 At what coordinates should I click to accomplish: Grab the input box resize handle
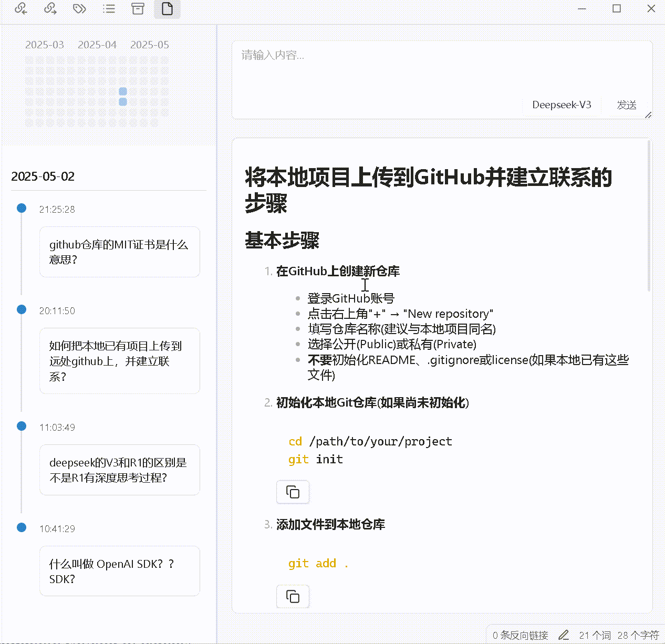coord(648,115)
